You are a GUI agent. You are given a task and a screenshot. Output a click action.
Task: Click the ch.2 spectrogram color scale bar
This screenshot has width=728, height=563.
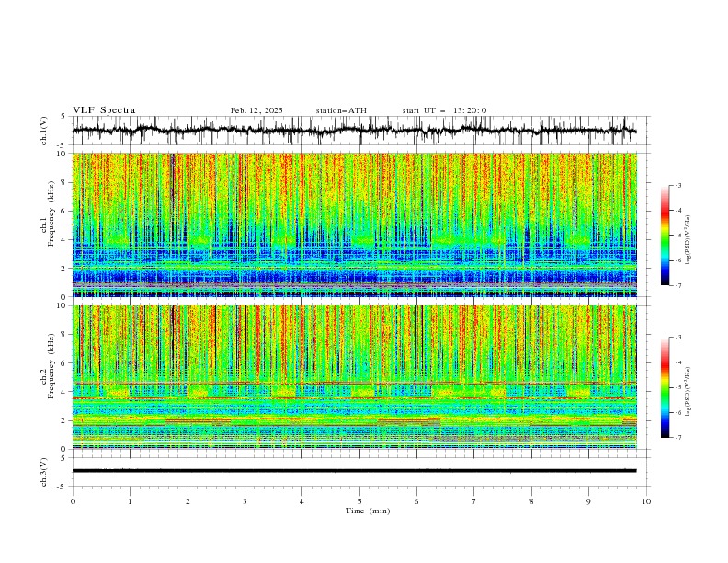coord(665,387)
